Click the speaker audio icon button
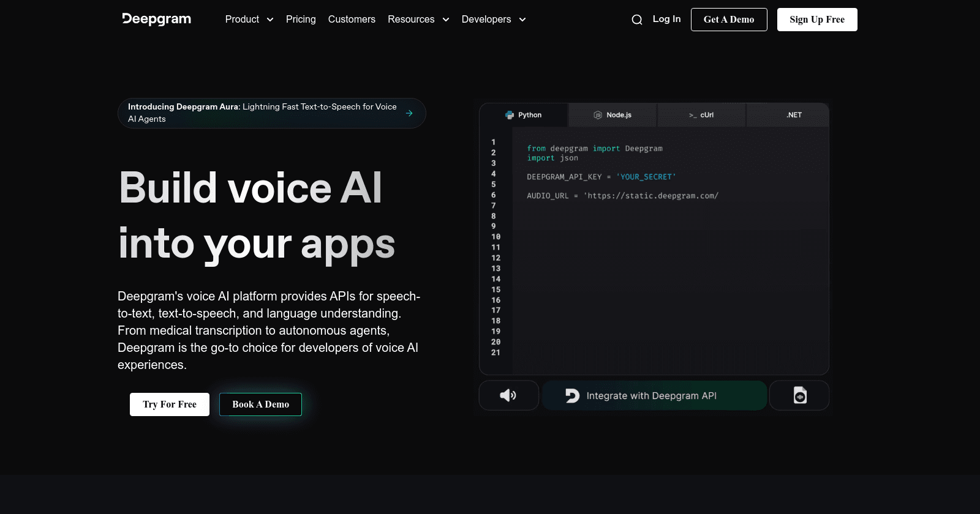The width and height of the screenshot is (980, 514). [x=508, y=395]
